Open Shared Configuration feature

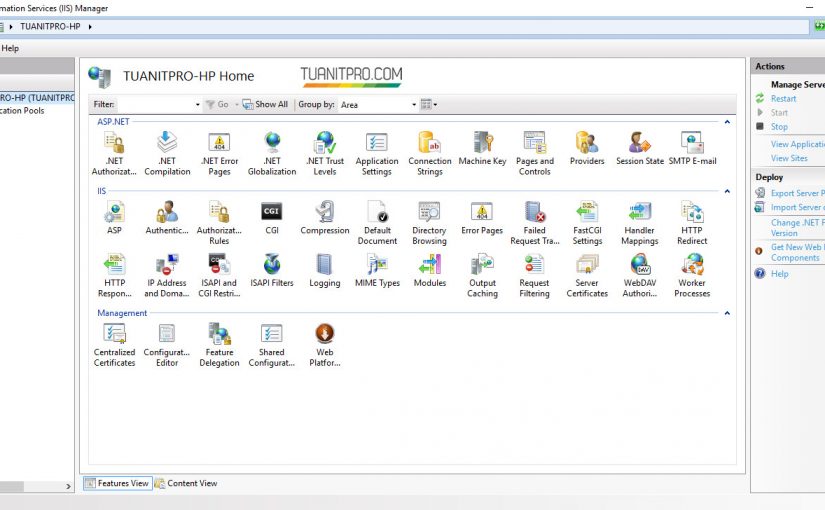click(x=272, y=345)
